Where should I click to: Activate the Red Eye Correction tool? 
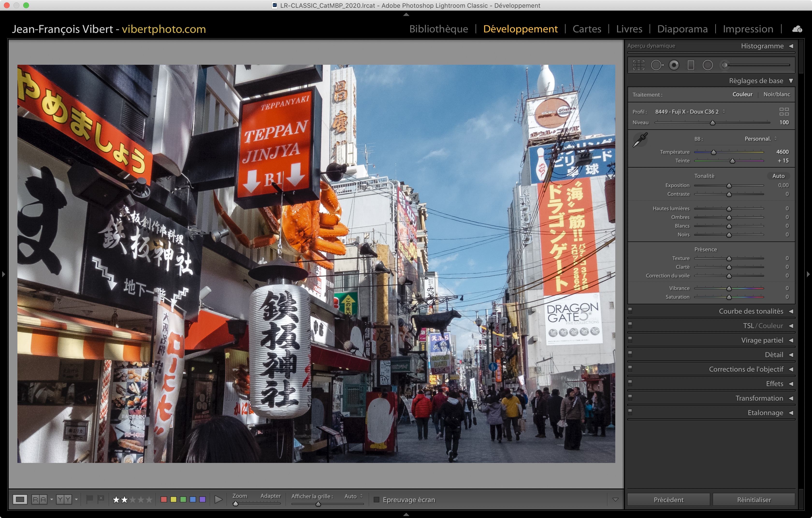pos(674,65)
